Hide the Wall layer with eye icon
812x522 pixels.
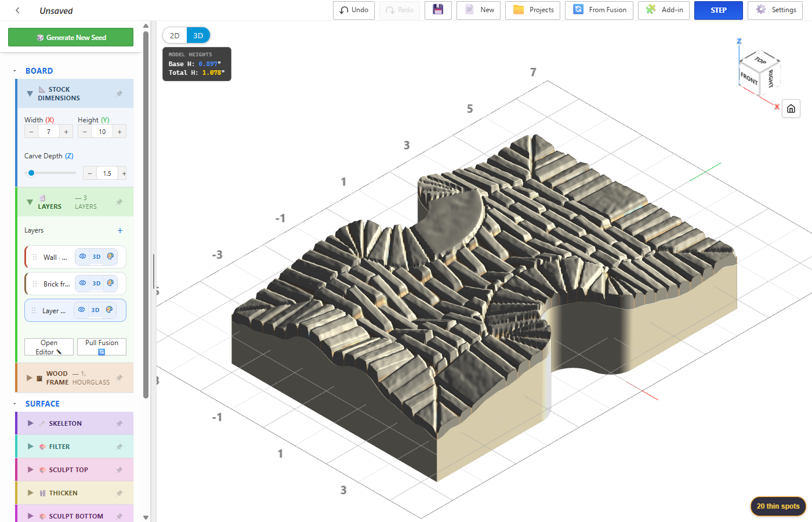82,256
